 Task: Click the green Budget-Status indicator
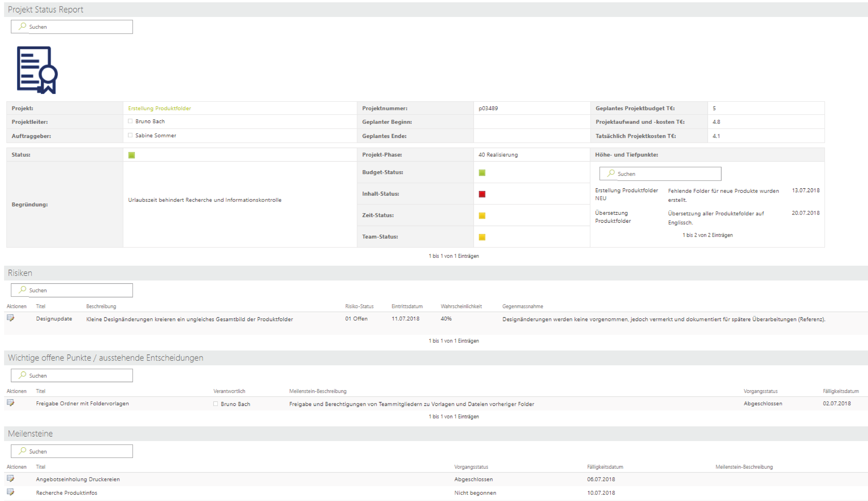point(482,173)
